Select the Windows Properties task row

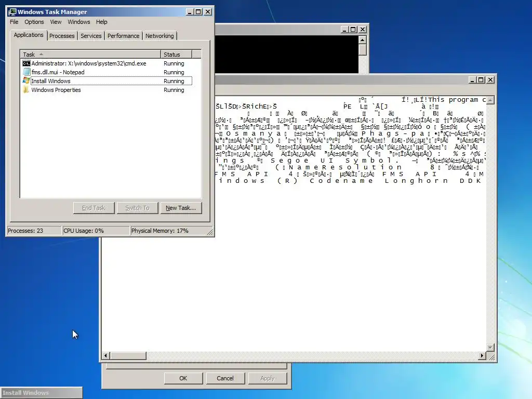click(107, 90)
